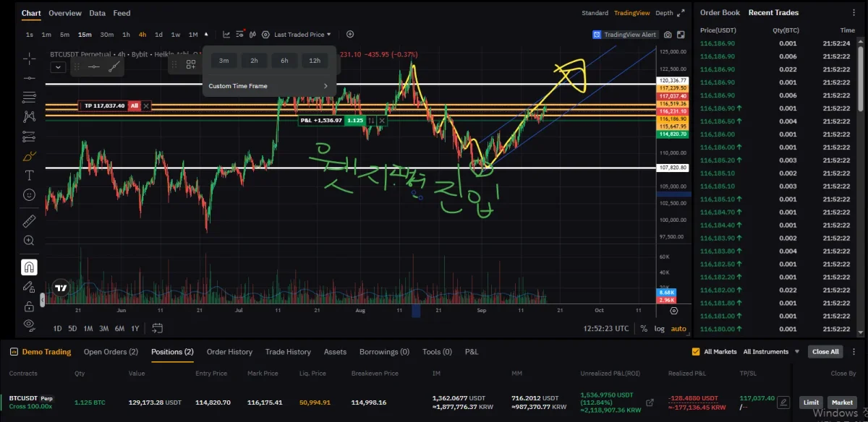This screenshot has height=422, width=868.
Task: Click the Close All button
Action: (x=825, y=352)
